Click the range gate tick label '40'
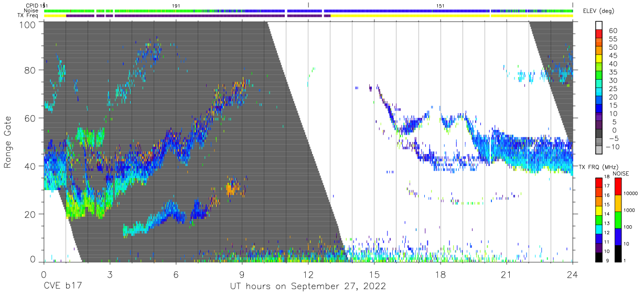Screen dimensions: 644x297 coord(30,166)
